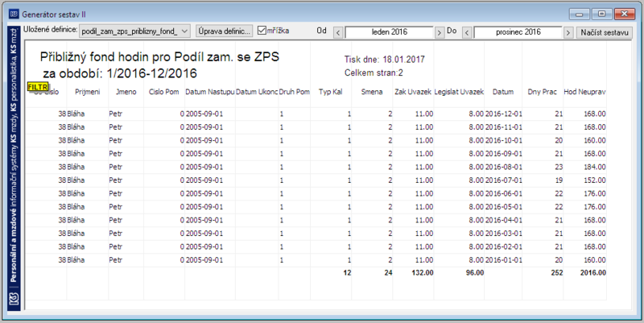Click the KS app icon in title bar
This screenshot has width=644, height=323.
pos(14,14)
